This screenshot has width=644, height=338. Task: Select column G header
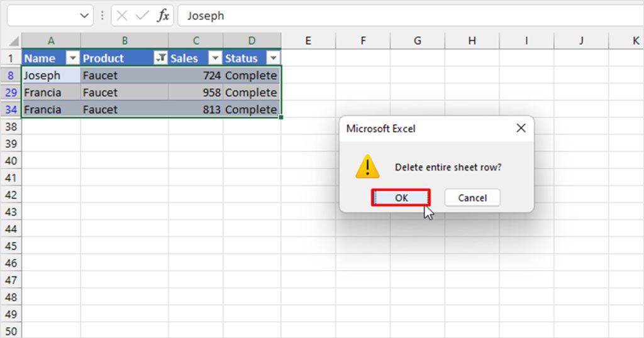pos(418,41)
